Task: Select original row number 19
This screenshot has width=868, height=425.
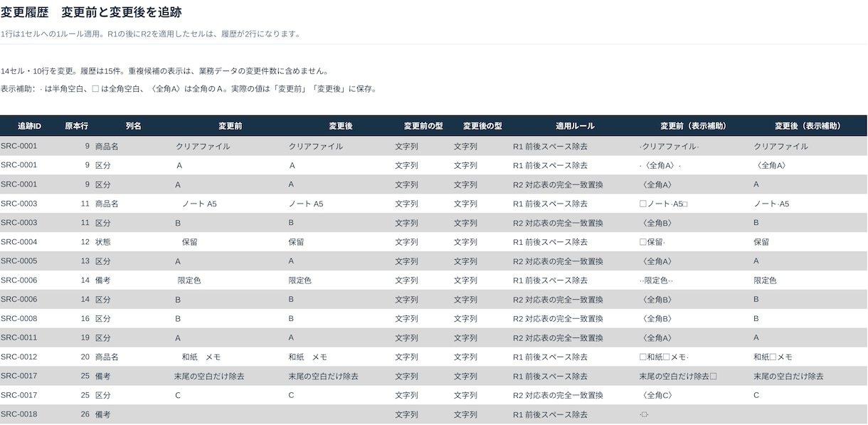Action: (x=85, y=338)
